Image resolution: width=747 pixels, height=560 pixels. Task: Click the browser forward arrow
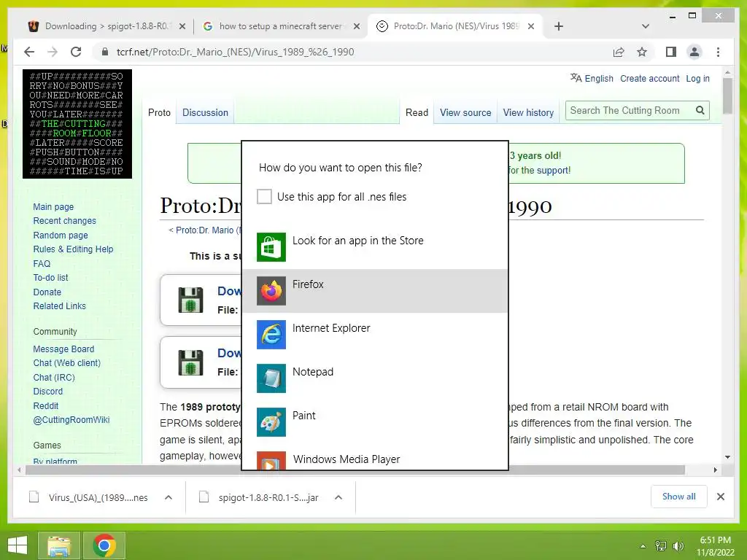click(x=53, y=52)
